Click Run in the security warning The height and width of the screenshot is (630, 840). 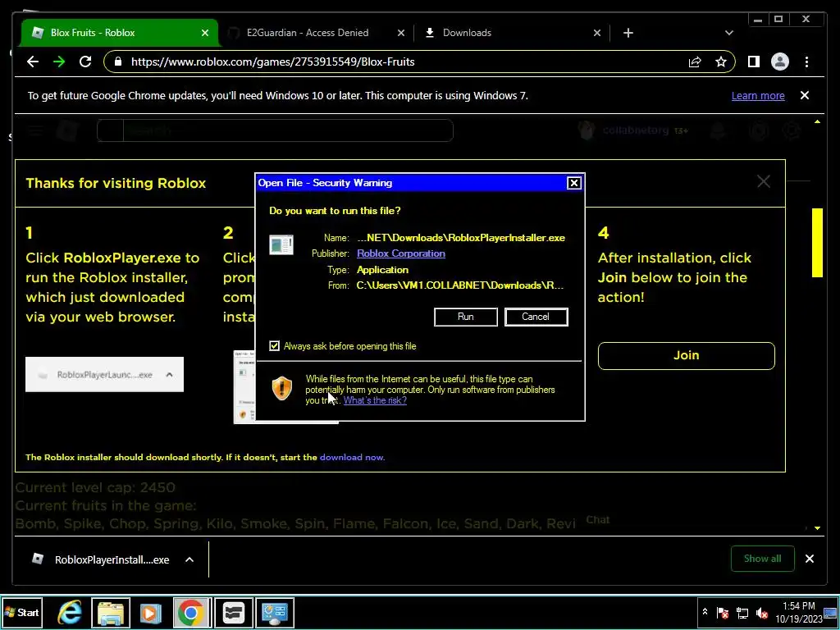(466, 317)
